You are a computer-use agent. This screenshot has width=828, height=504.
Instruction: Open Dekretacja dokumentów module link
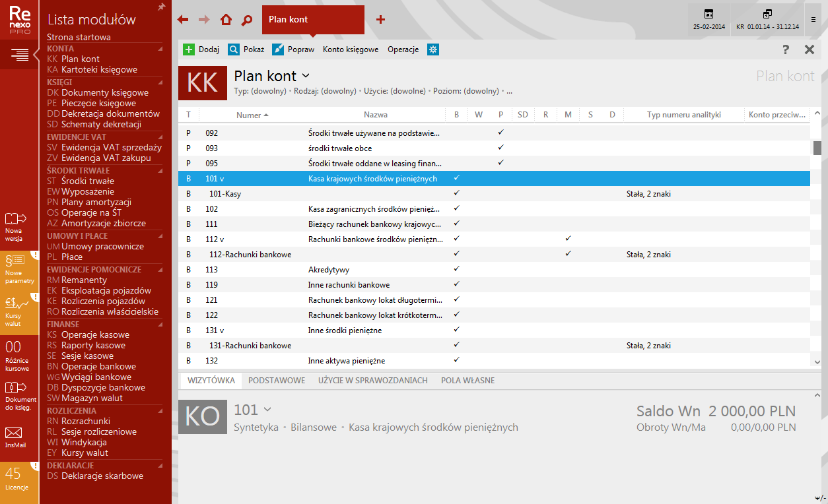110,113
